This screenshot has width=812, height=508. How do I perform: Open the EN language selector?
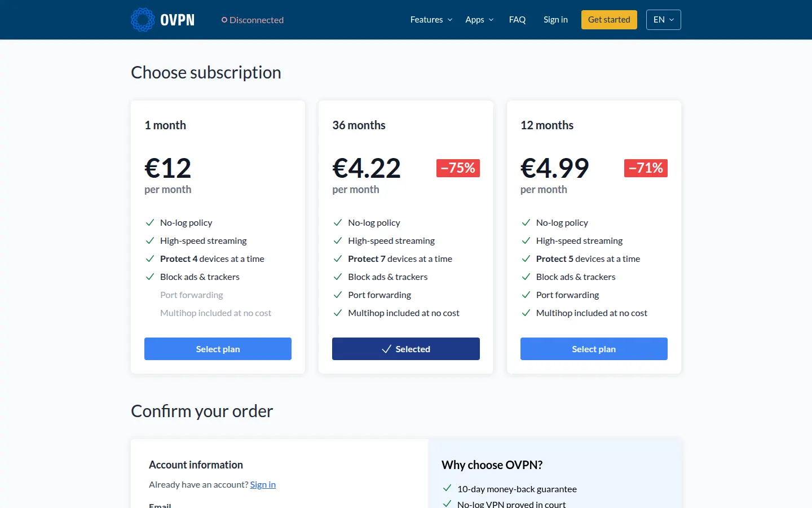pos(664,20)
